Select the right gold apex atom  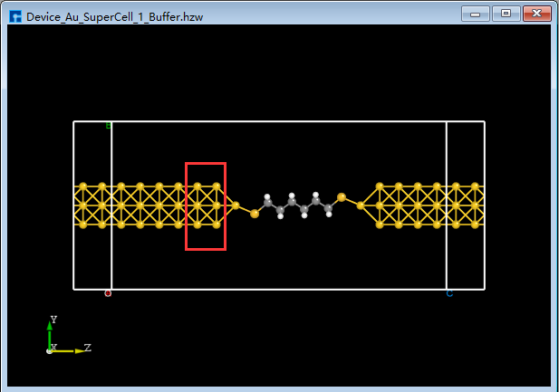pos(361,206)
